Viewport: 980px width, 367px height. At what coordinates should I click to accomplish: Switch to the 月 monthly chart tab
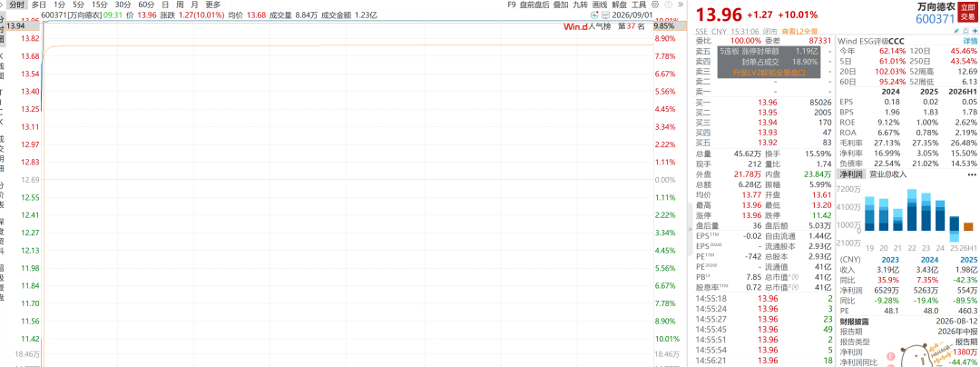click(x=194, y=5)
